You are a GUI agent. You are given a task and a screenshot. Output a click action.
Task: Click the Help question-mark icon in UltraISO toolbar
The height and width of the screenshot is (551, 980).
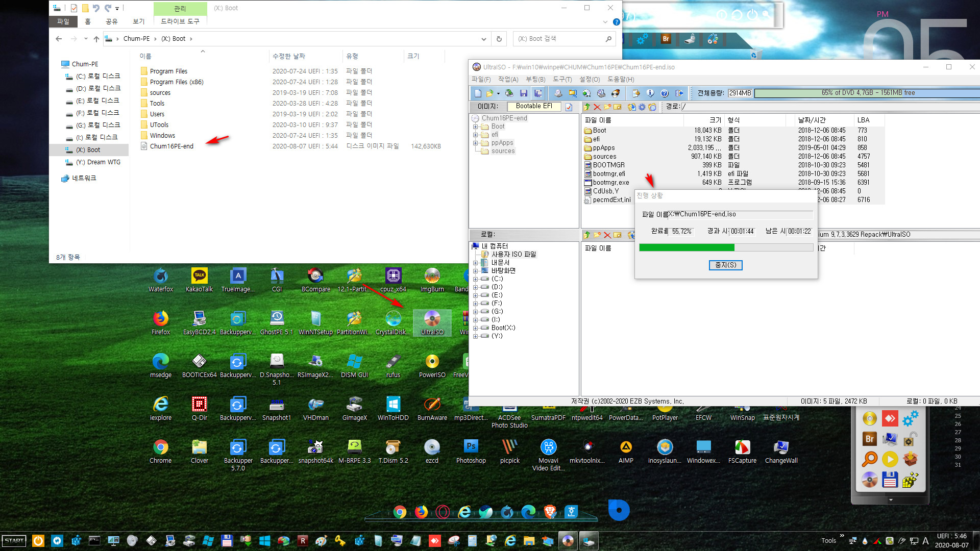pos(665,93)
